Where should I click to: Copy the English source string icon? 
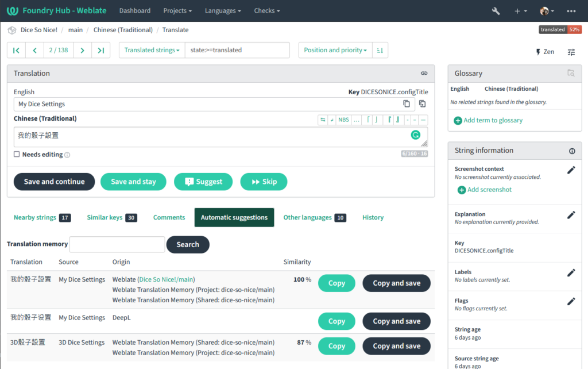coord(407,104)
